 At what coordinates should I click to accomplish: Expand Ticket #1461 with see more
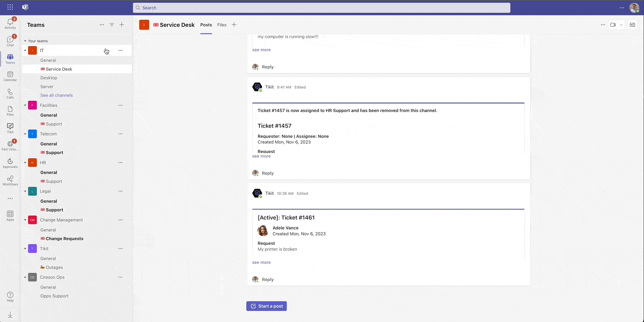pos(261,262)
